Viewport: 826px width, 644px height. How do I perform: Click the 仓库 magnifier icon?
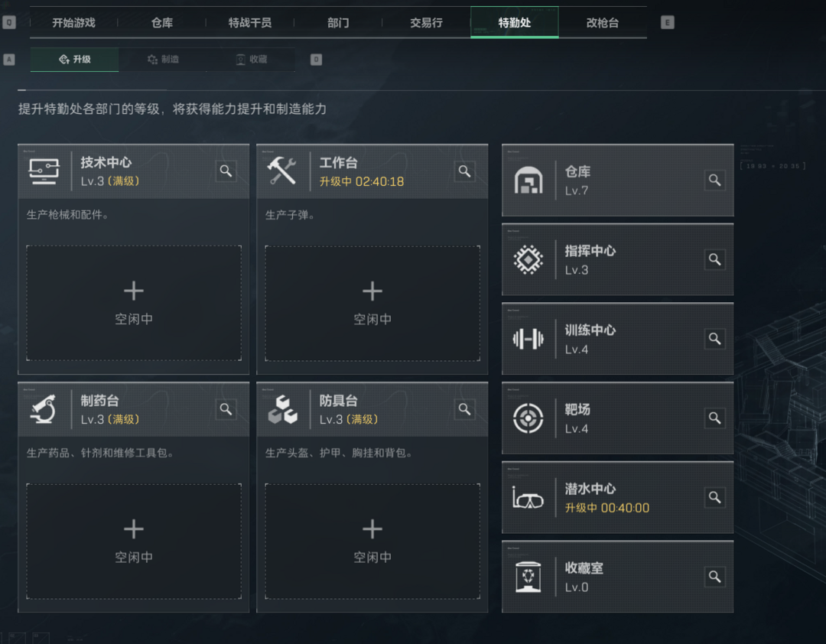point(714,181)
